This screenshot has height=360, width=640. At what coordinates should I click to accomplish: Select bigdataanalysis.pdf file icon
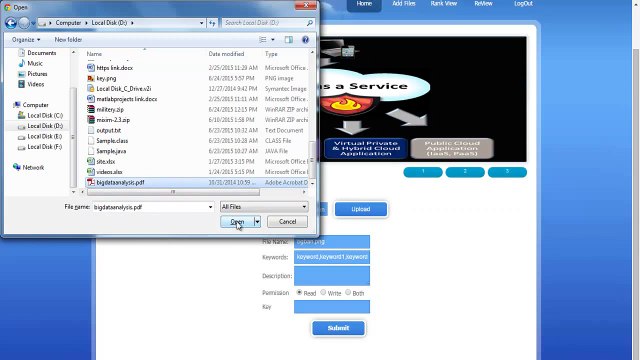pos(91,182)
